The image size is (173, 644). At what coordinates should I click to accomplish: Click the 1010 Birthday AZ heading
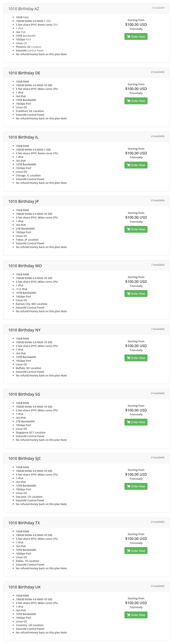click(24, 9)
